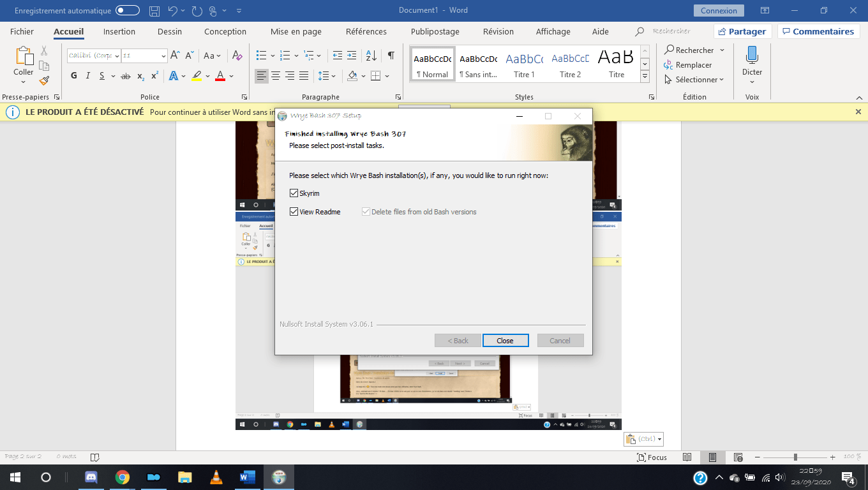Click the zoom slider handle
868x490 pixels.
[795, 457]
